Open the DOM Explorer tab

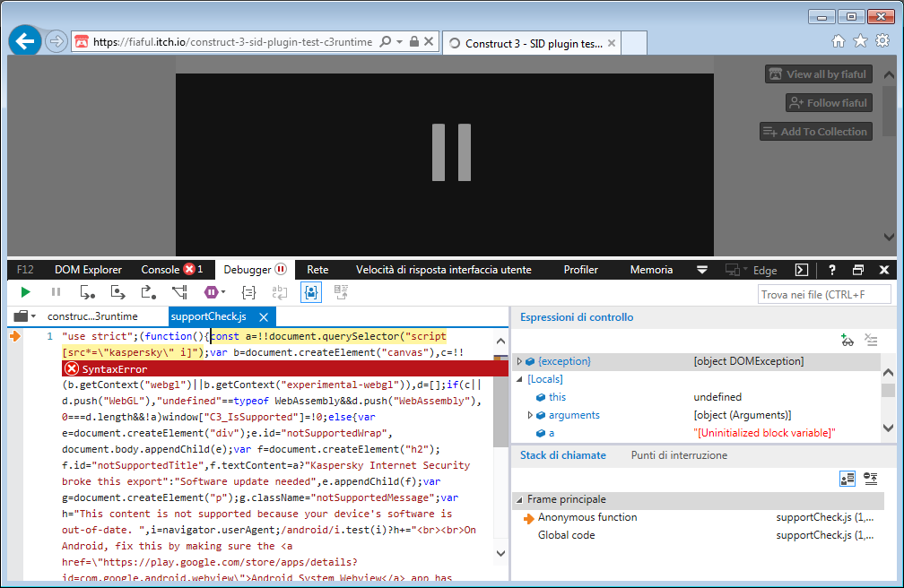[x=88, y=270]
